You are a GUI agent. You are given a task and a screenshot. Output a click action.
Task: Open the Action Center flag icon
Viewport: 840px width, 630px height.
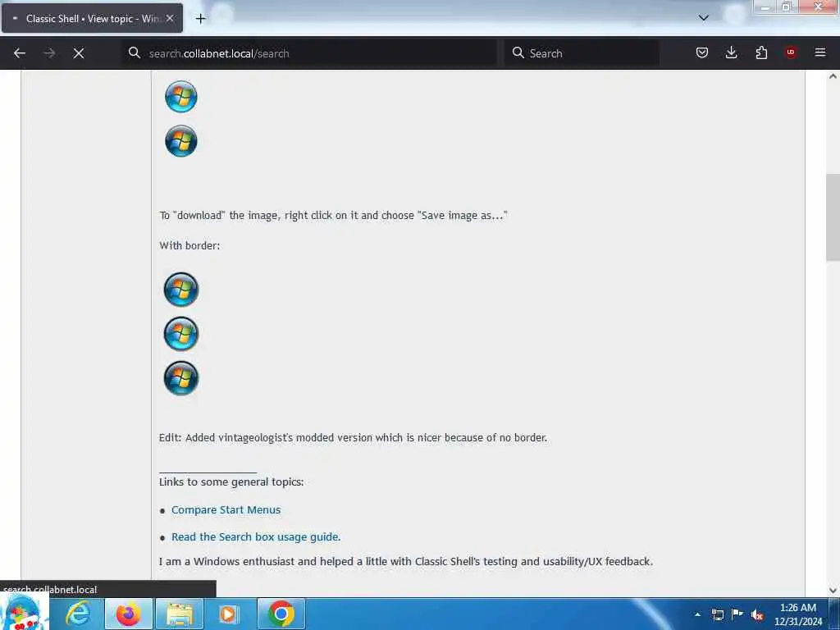coord(737,614)
